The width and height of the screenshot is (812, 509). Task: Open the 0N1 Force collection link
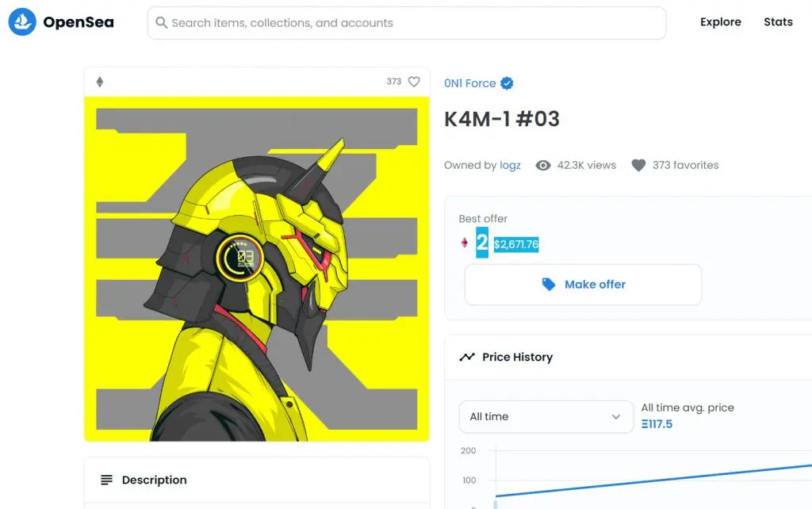click(469, 83)
